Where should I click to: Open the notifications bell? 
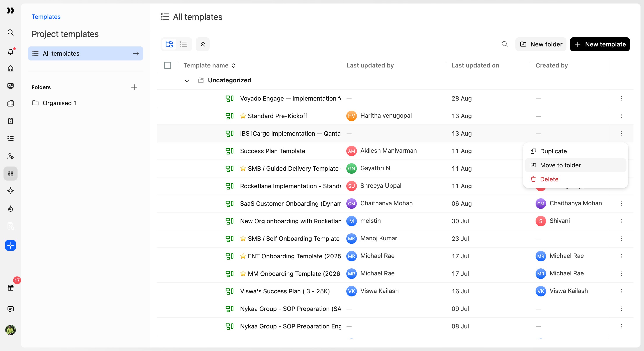[10, 51]
